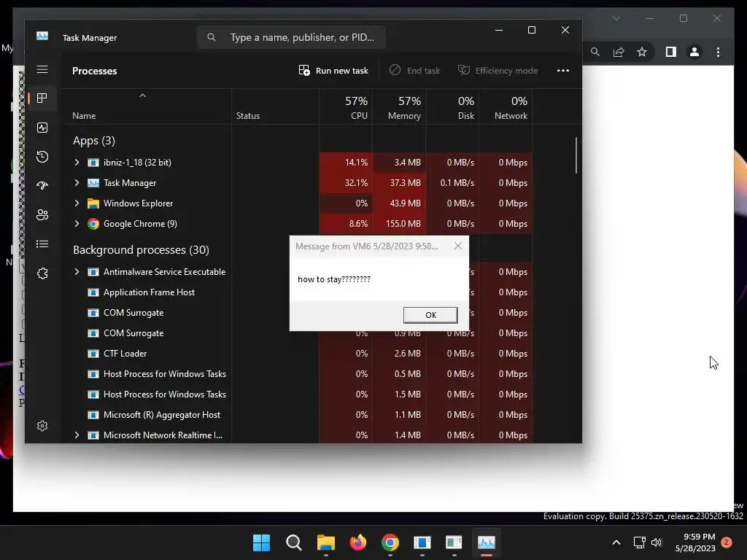Click the End task button

(415, 71)
